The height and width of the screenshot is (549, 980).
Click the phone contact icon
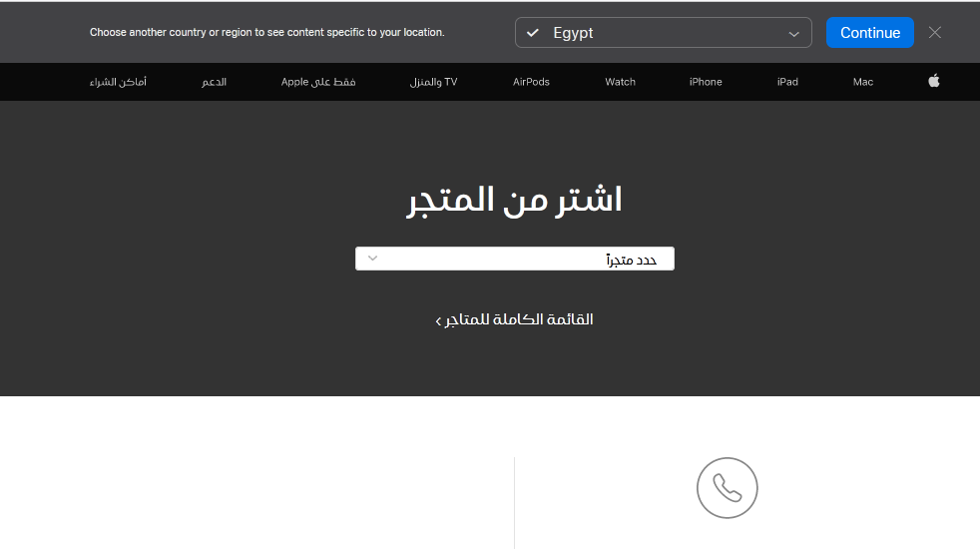tap(727, 488)
